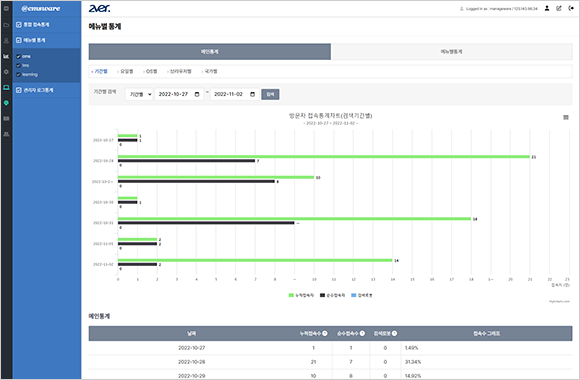Click table cell date 2022-10-29
The width and height of the screenshot is (580, 380).
click(192, 376)
